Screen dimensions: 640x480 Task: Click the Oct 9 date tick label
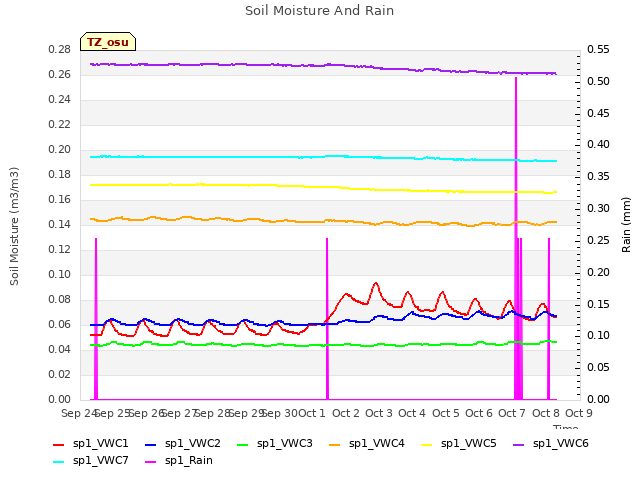579,413
